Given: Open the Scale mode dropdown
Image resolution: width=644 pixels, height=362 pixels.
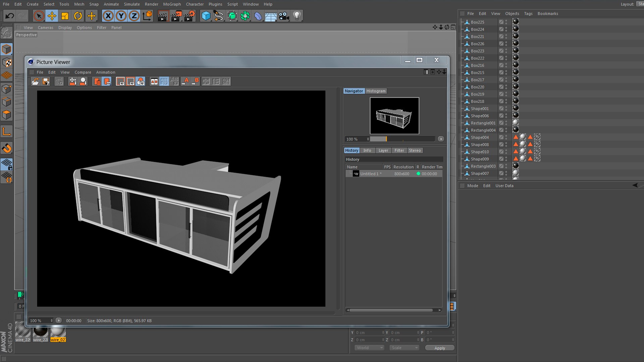Looking at the screenshot, I should (x=405, y=348).
